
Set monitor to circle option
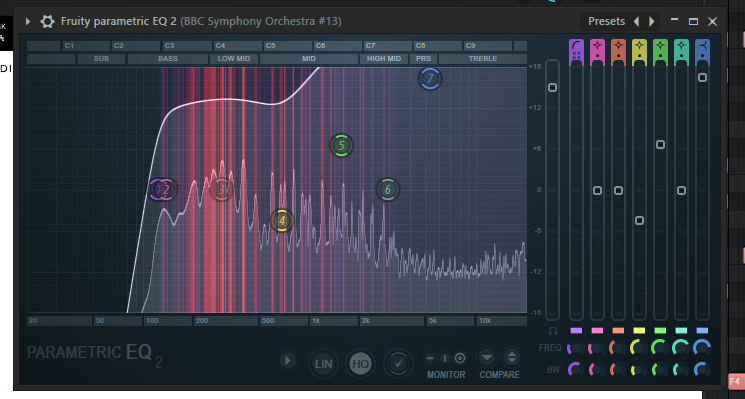pyautogui.click(x=460, y=358)
